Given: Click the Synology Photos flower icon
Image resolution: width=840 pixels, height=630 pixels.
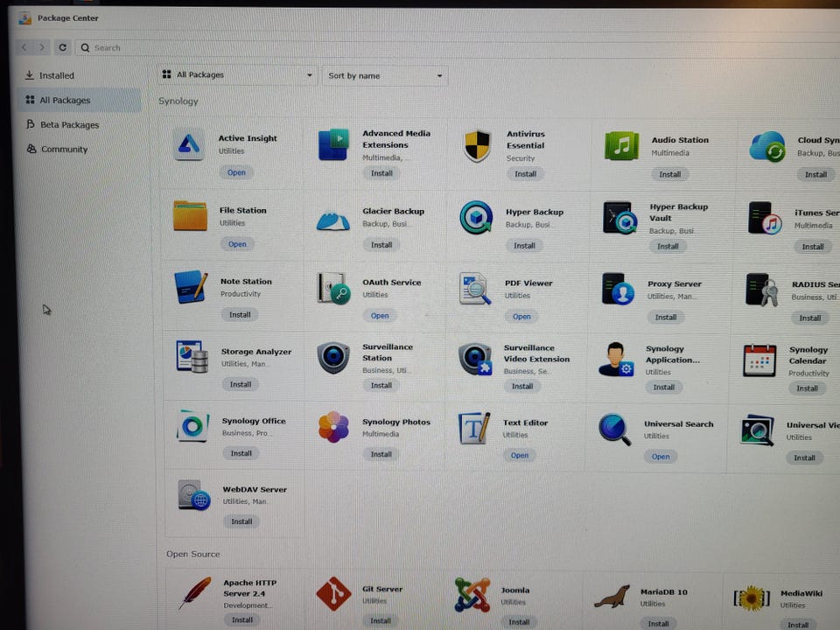Looking at the screenshot, I should pos(333,427).
